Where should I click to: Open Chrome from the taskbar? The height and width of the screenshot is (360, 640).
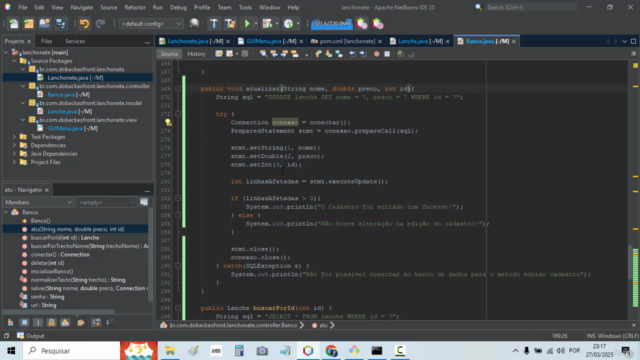(331, 351)
